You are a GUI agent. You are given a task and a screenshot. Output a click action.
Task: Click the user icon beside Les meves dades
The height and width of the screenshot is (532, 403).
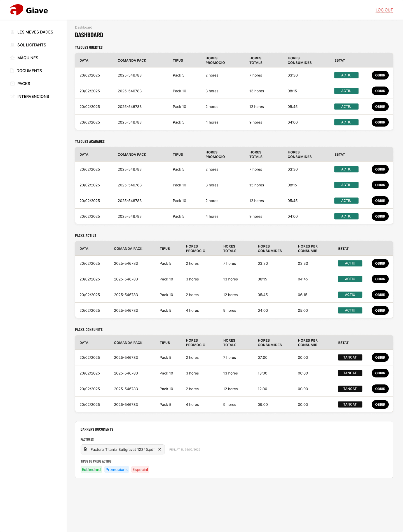(x=12, y=32)
